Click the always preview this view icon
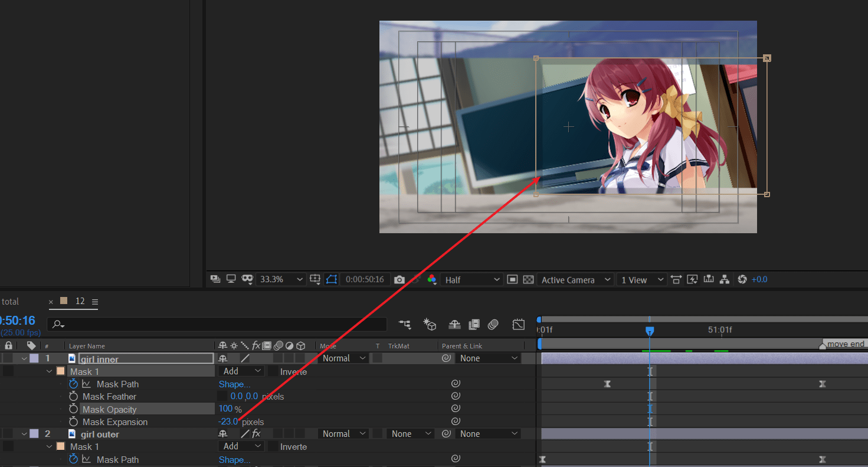This screenshot has height=467, width=868. [x=215, y=279]
